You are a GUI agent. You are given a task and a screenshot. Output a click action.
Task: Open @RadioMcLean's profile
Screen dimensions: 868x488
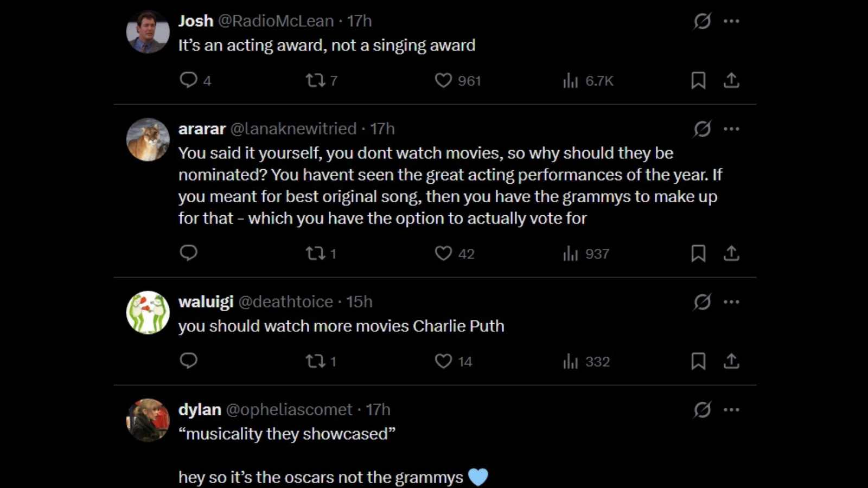[283, 21]
